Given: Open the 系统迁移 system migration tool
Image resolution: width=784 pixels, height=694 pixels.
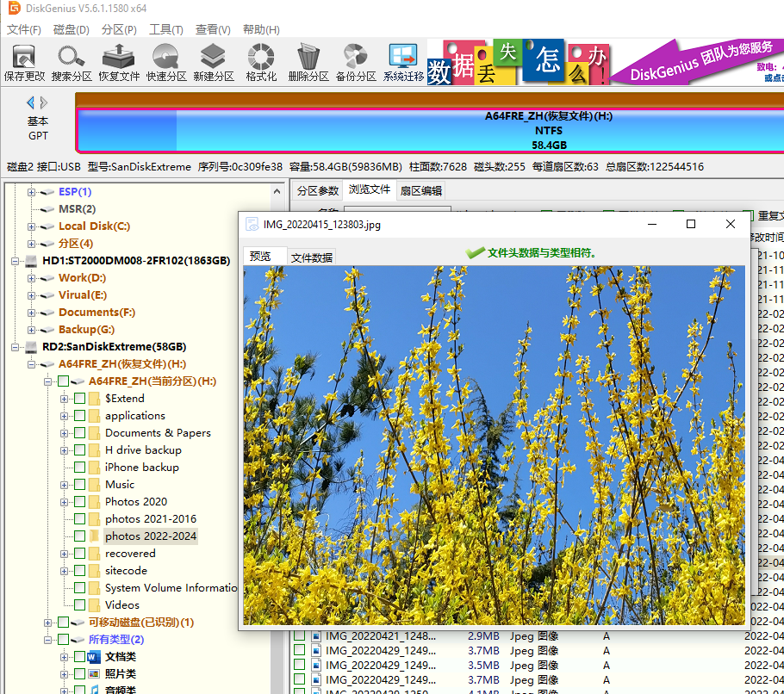Looking at the screenshot, I should pos(403,63).
